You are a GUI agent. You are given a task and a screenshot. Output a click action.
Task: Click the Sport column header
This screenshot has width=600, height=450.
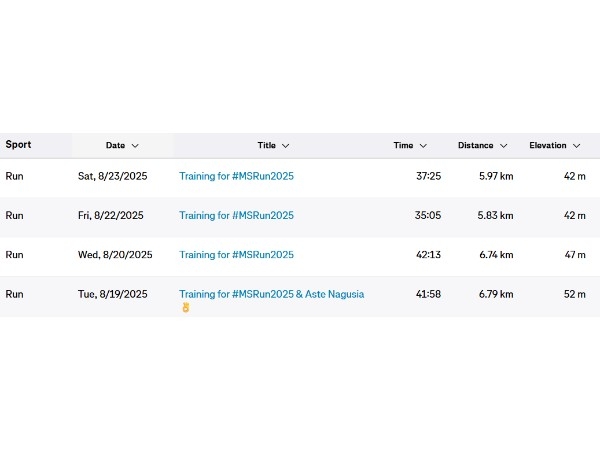coord(18,145)
